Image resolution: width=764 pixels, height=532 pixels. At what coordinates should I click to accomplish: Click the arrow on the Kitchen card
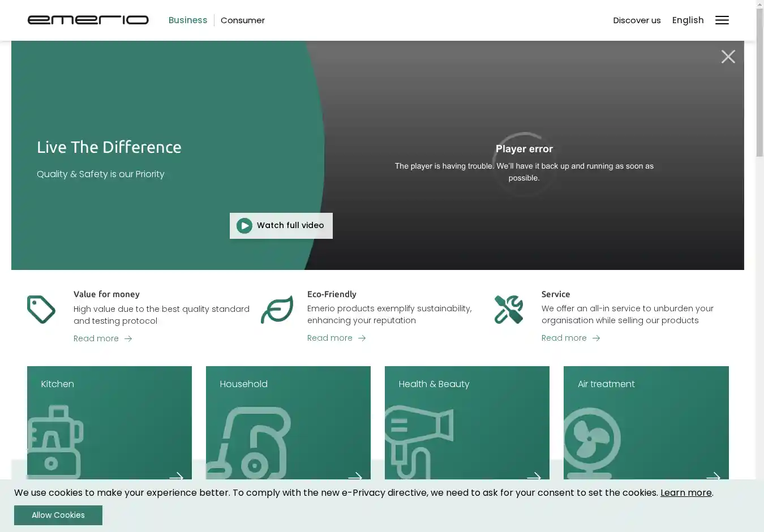pos(176,476)
